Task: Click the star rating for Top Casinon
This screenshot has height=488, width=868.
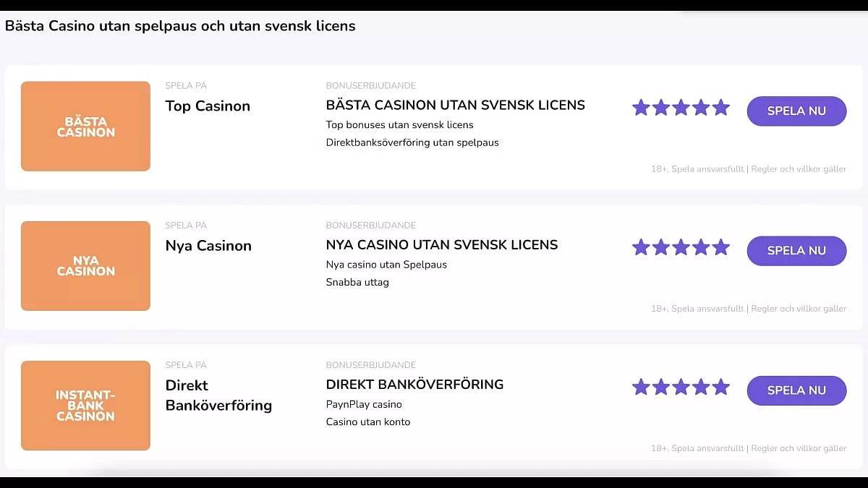Action: pyautogui.click(x=681, y=108)
